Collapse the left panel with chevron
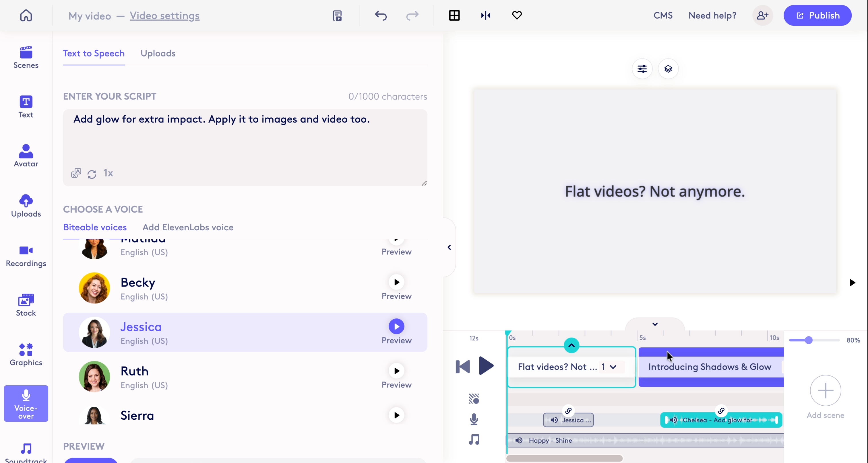Viewport: 868px width, 463px height. click(x=449, y=248)
